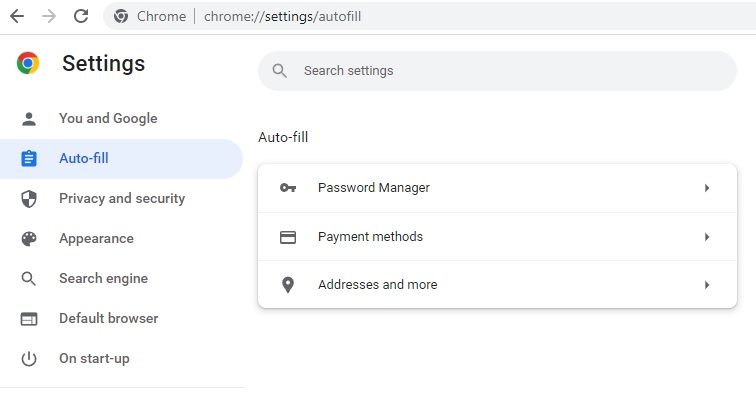Click the Chrome logo beside Settings
Screen dimensions: 756x401
[28, 64]
